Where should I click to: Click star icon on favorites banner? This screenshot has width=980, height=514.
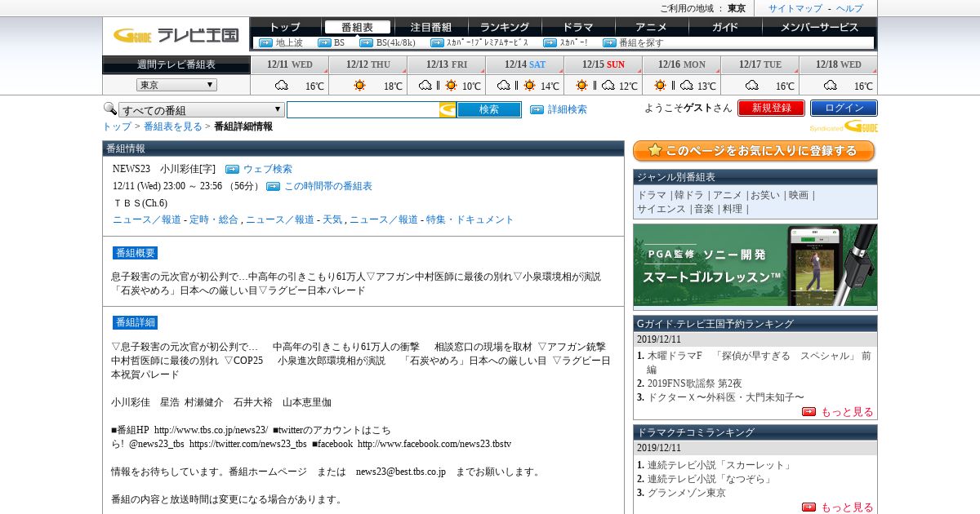[x=655, y=151]
